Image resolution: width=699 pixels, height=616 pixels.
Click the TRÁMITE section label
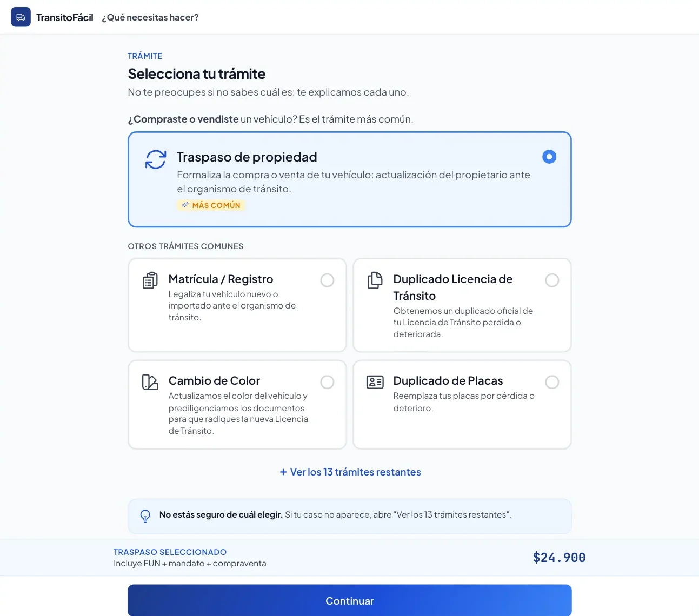point(145,56)
